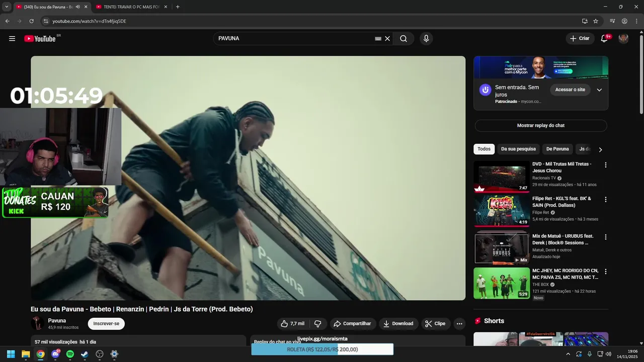This screenshot has width=644, height=362.
Task: Click the Acessar o site button
Action: pyautogui.click(x=570, y=89)
